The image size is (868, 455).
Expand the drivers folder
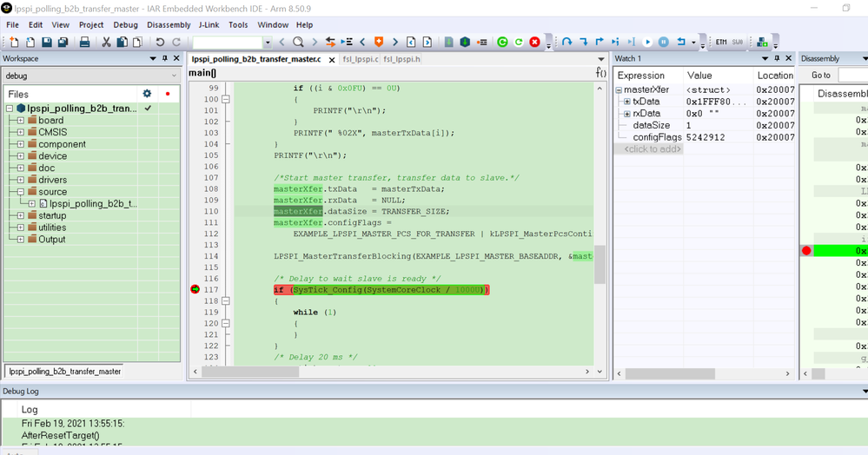click(x=21, y=180)
